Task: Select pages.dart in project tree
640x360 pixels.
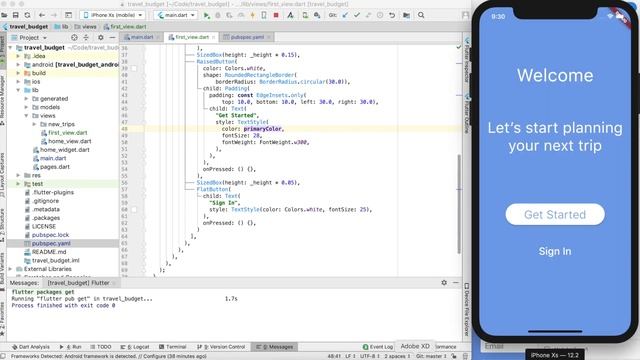Action: coord(55,167)
